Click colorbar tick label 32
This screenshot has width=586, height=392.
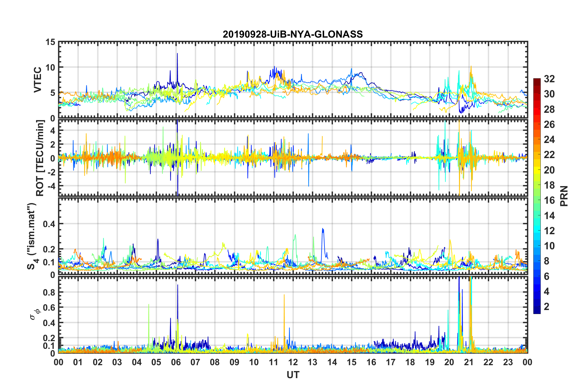pyautogui.click(x=549, y=79)
